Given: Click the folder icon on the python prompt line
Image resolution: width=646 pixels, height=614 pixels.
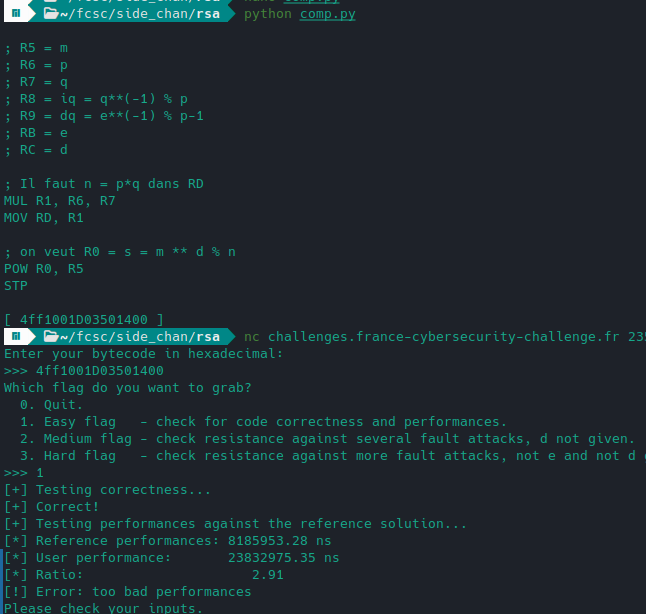Looking at the screenshot, I should 51,15.
